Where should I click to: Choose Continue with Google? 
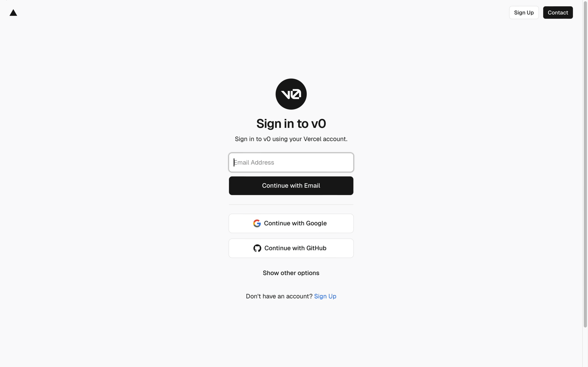pos(291,223)
